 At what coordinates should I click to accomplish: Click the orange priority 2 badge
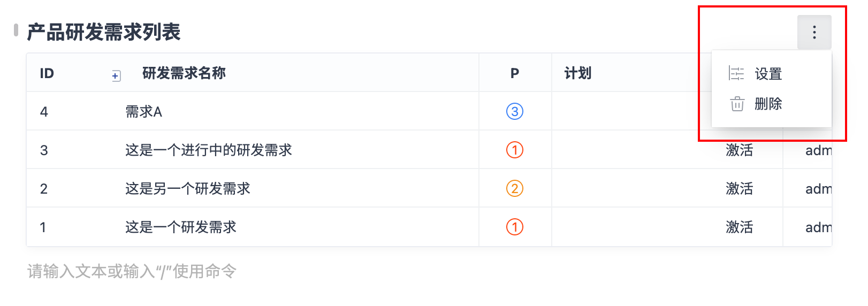tap(514, 188)
